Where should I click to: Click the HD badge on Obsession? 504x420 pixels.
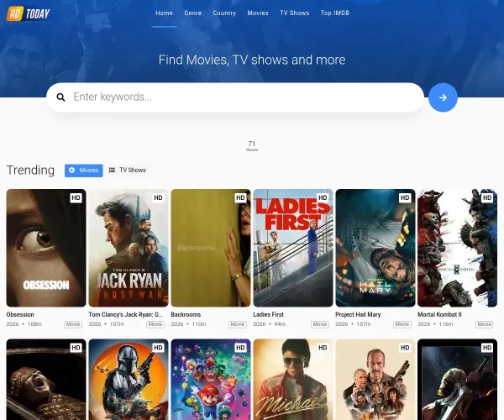pos(76,197)
